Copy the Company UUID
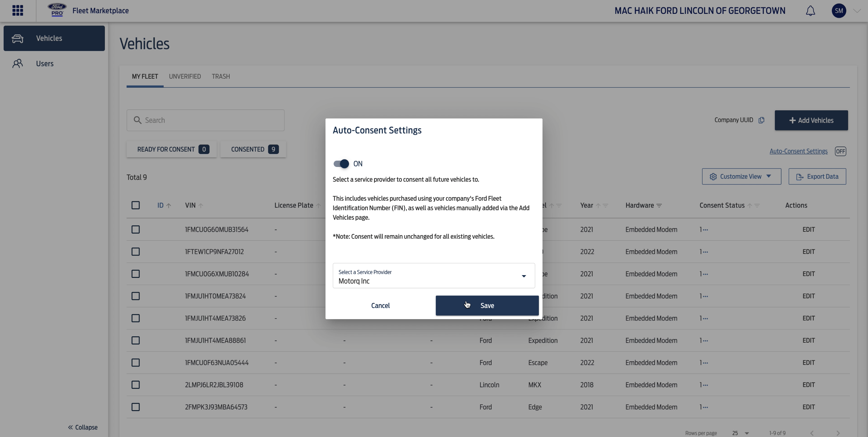Viewport: 868px width, 437px height. click(x=762, y=120)
